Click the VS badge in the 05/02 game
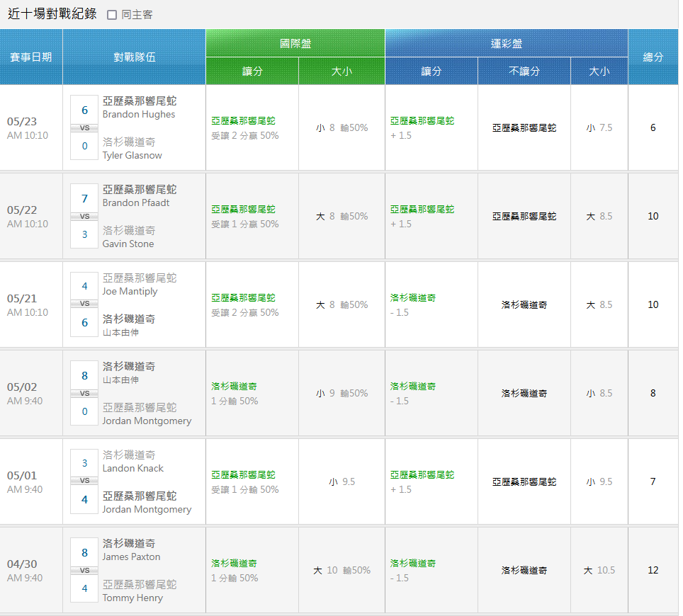 (x=84, y=394)
